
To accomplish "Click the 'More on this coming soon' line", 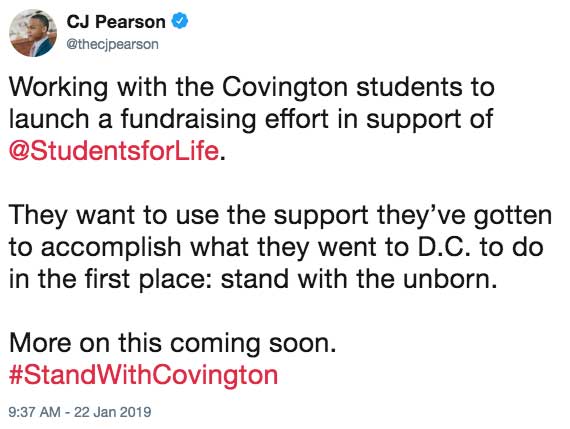I will (x=173, y=343).
